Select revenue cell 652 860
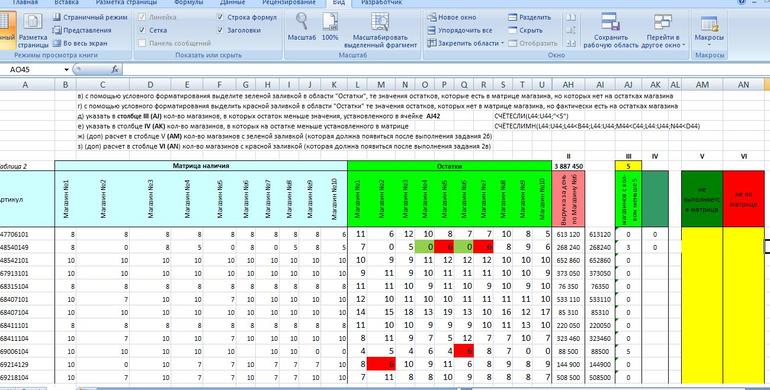770x390 pixels. pyautogui.click(x=568, y=260)
